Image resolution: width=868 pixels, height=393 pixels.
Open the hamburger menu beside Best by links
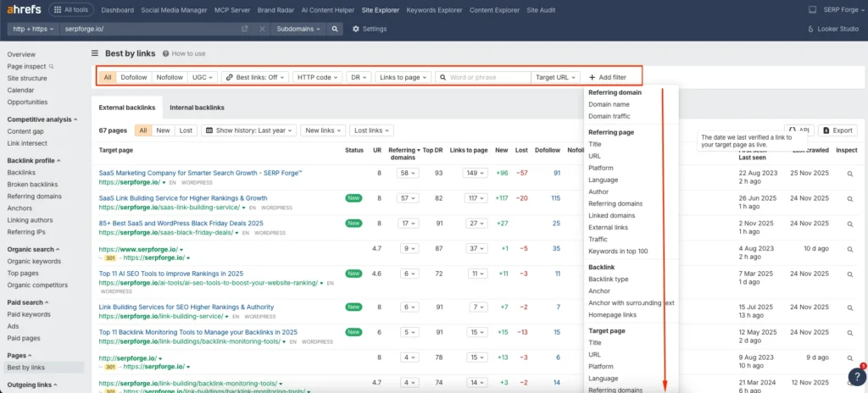pos(95,53)
